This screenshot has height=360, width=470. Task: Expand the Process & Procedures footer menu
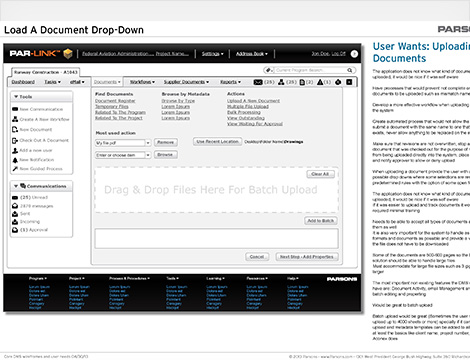(129, 278)
